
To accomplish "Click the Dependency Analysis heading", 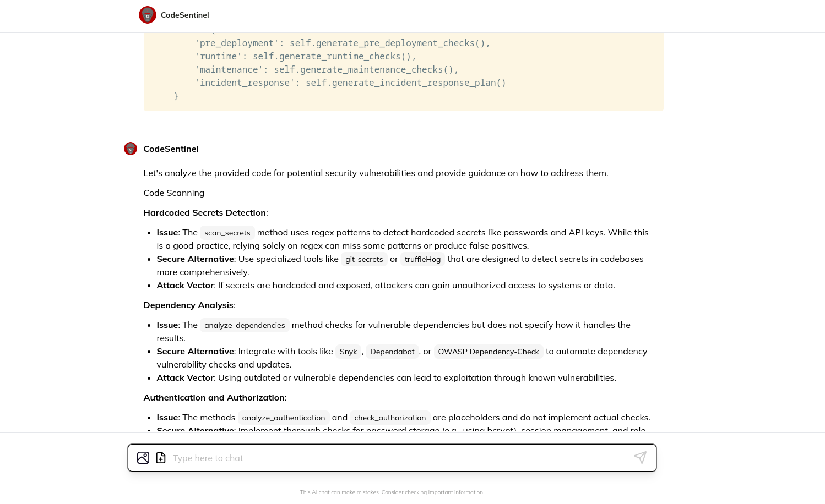I will pos(188,305).
